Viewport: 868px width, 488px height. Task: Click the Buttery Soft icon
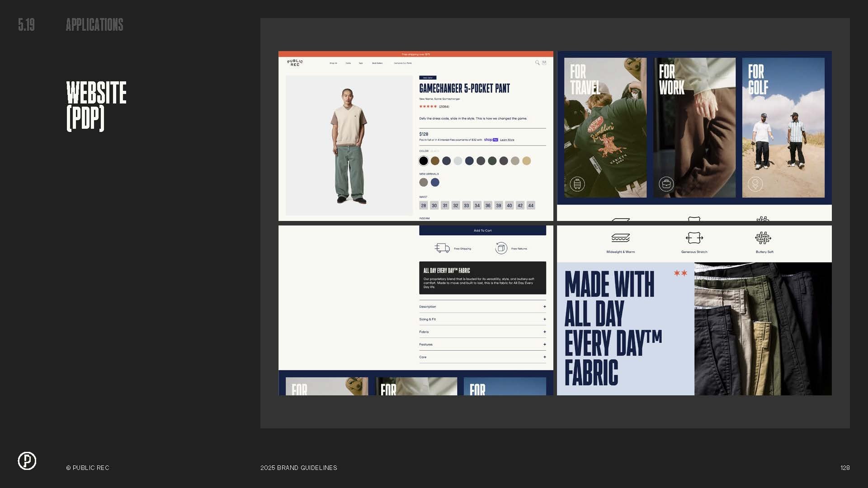[x=763, y=238]
